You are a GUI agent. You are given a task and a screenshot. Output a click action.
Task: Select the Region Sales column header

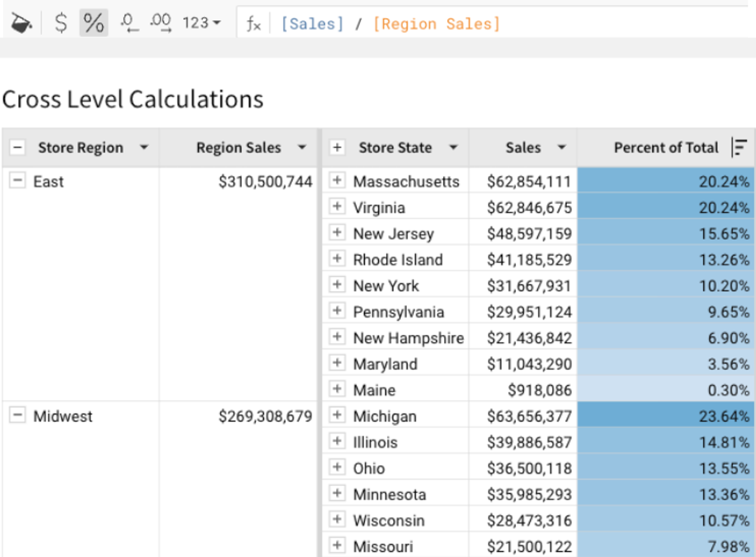pos(238,148)
